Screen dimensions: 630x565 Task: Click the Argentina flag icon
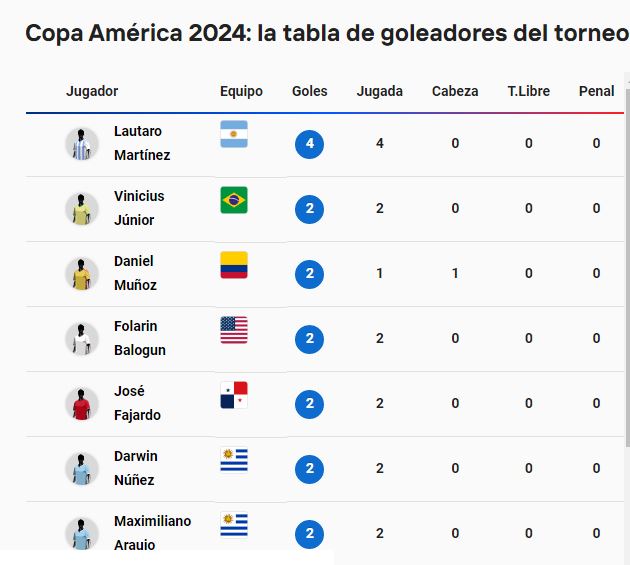pyautogui.click(x=234, y=134)
